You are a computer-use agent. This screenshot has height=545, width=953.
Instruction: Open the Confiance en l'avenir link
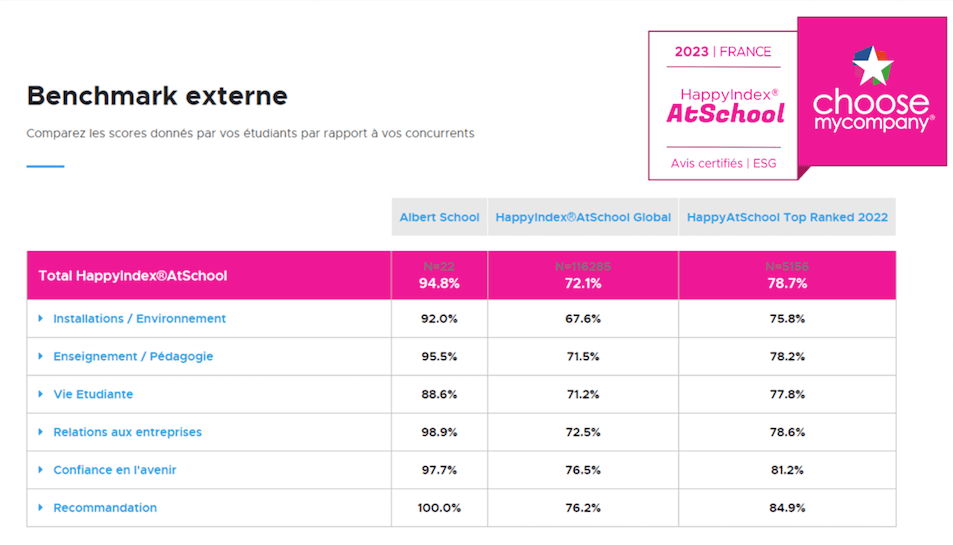[x=114, y=470]
